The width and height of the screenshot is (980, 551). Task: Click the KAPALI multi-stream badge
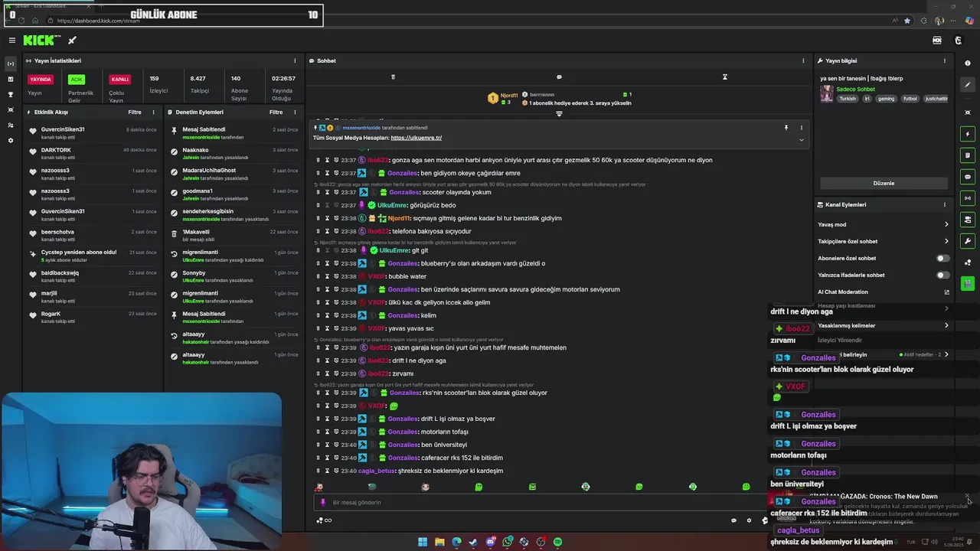click(120, 79)
